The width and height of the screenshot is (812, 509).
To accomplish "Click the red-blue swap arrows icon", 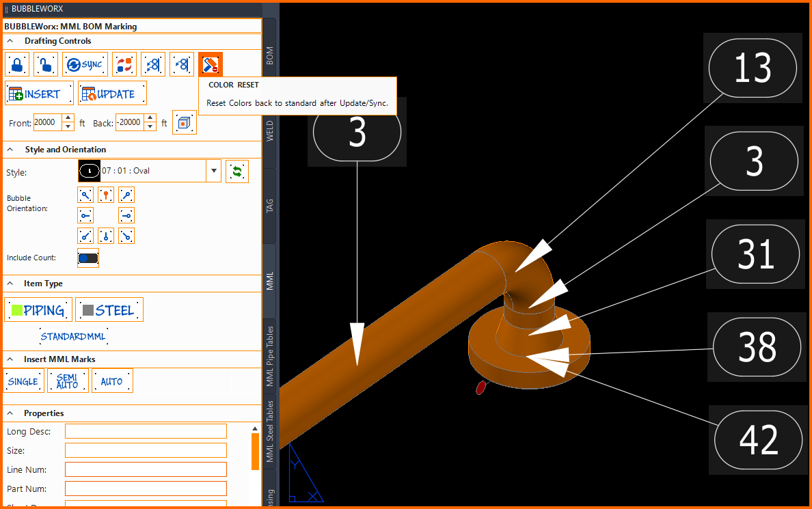I will [x=124, y=65].
